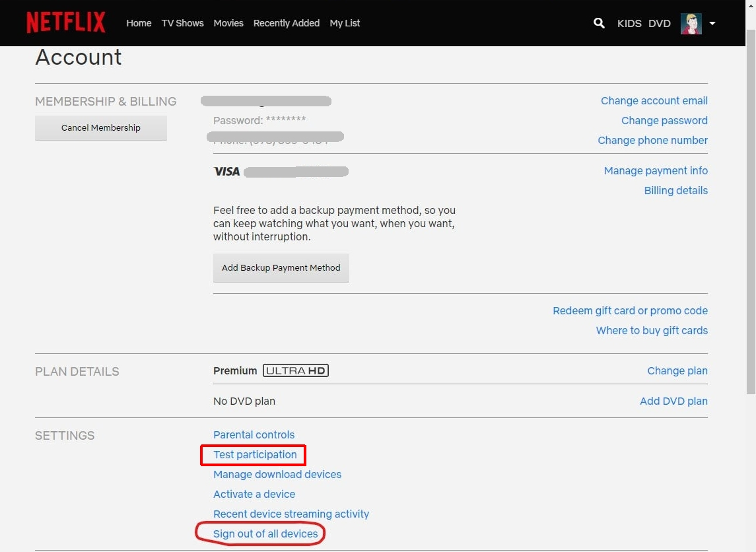Click Manage payment info link
The width and height of the screenshot is (756, 552).
[656, 171]
